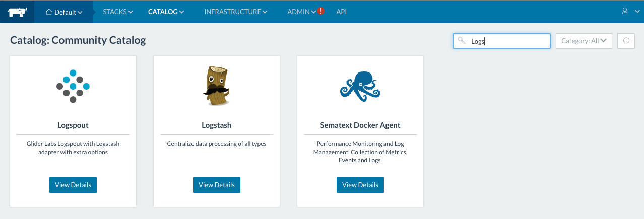The width and height of the screenshot is (644, 219).
Task: Click the red admin alert icon
Action: (x=321, y=12)
